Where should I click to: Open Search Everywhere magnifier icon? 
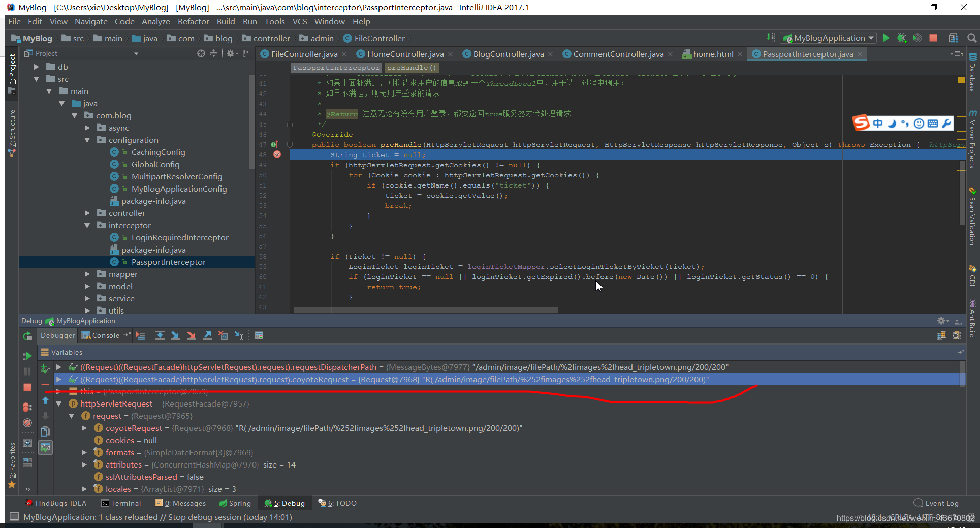pos(971,38)
